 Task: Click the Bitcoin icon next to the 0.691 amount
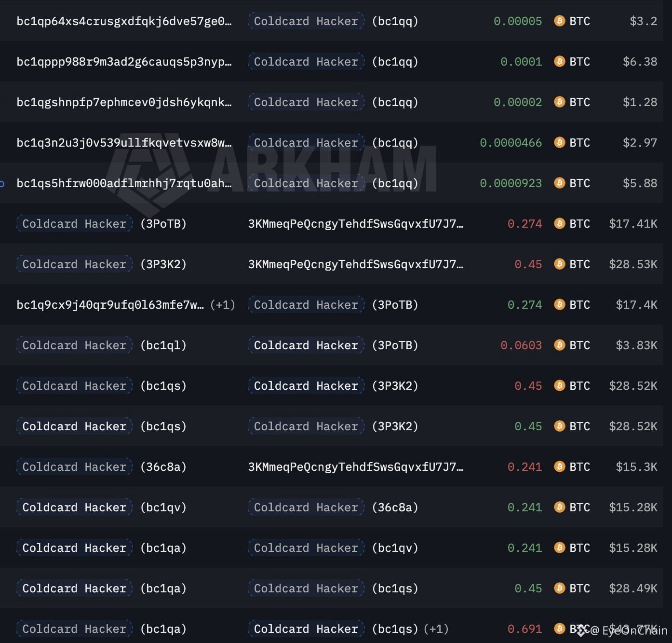coord(559,629)
